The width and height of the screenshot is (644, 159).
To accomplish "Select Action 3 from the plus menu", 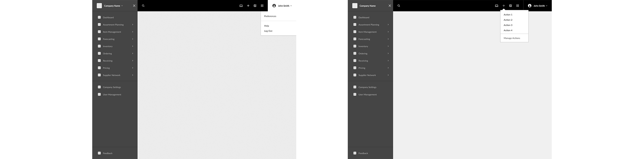I will (x=508, y=25).
